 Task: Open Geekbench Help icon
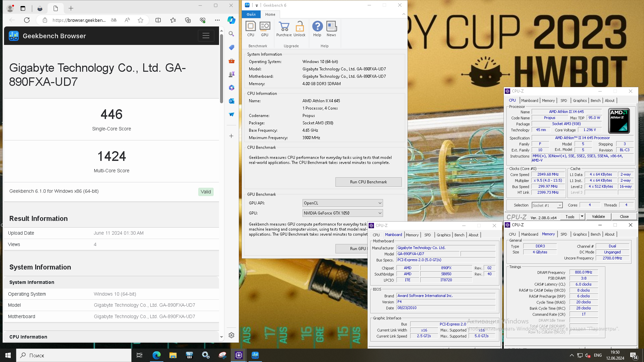[x=317, y=29]
